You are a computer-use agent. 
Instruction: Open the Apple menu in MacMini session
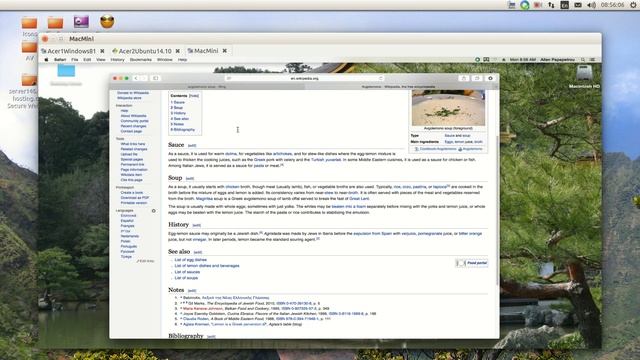(x=46, y=60)
